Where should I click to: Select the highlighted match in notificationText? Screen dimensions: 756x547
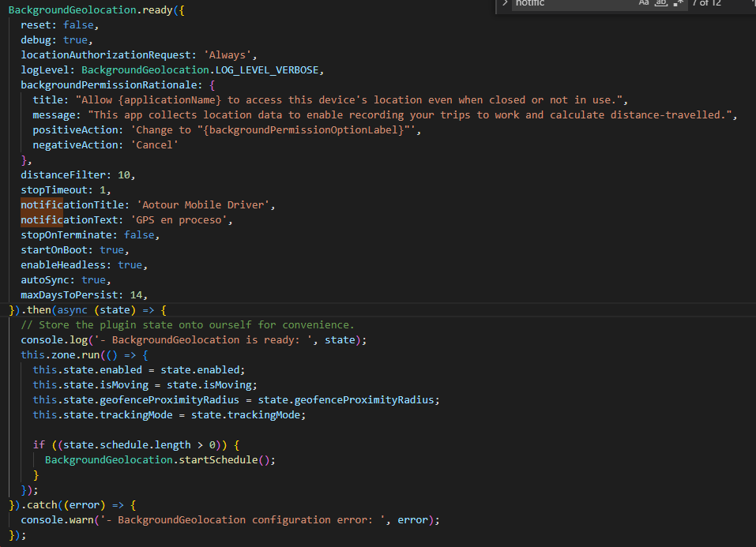tap(43, 219)
